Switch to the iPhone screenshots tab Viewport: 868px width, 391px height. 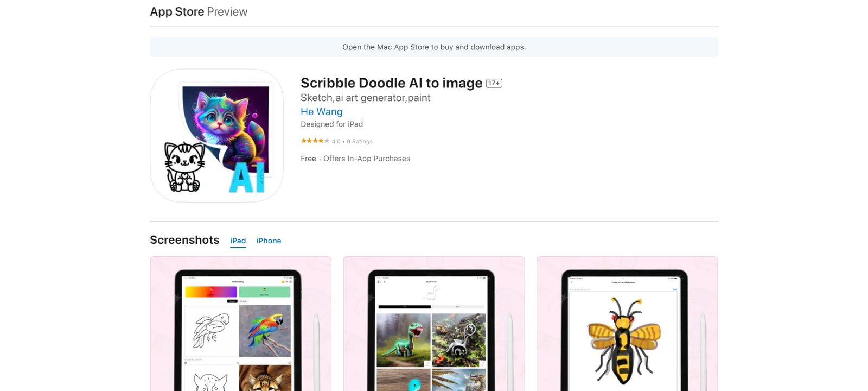click(x=269, y=241)
